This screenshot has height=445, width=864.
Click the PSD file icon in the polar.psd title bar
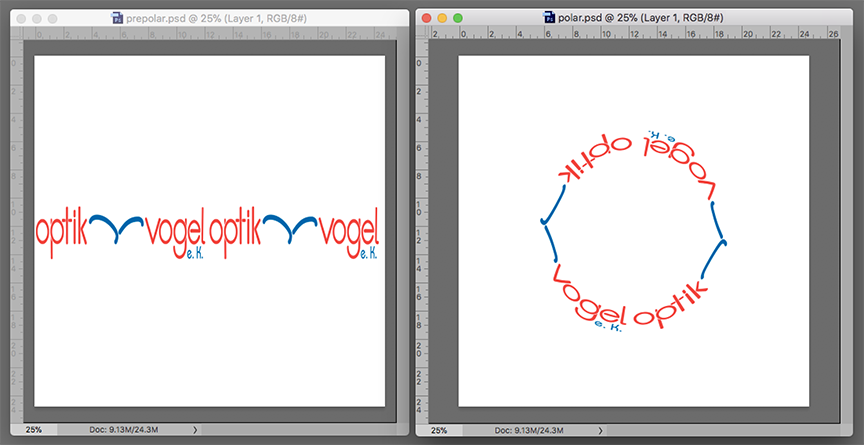click(549, 18)
